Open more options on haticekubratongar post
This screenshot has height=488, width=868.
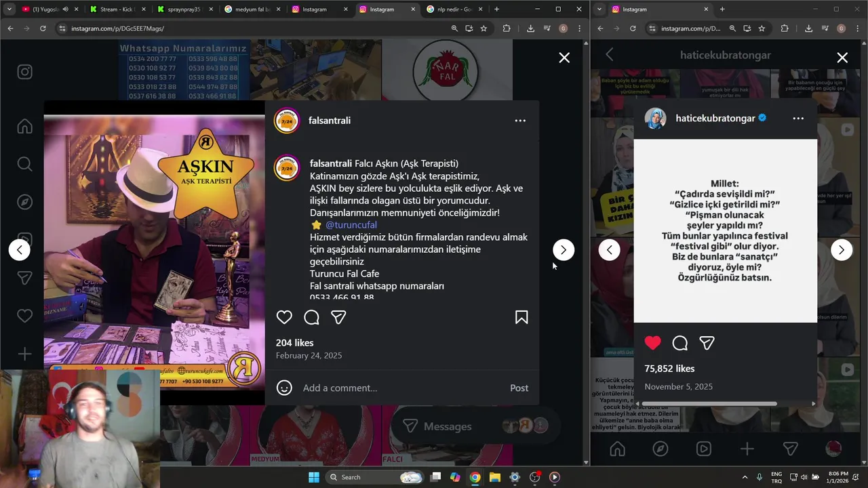click(798, 118)
